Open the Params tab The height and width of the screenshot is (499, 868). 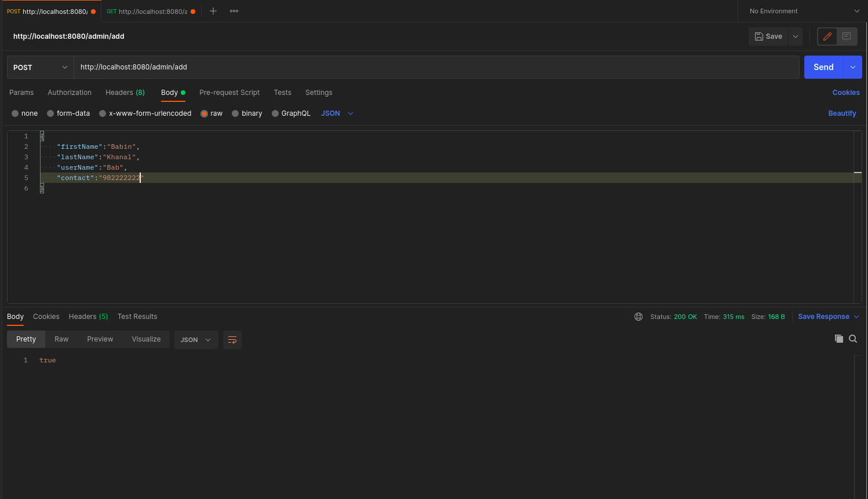21,93
